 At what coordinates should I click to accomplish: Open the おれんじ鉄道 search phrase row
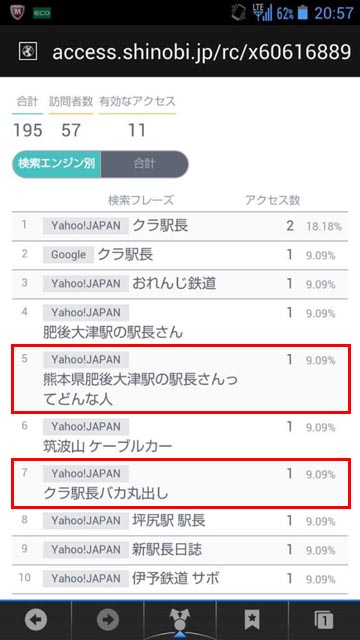pyautogui.click(x=180, y=284)
